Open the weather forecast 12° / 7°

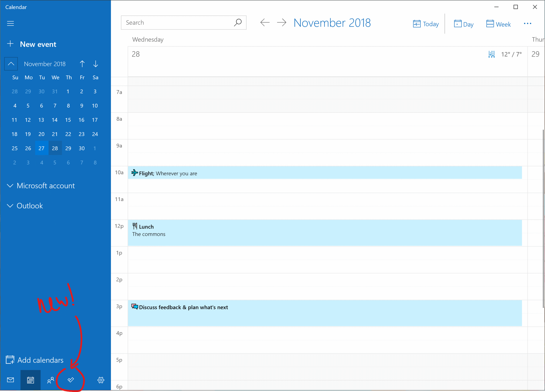coord(505,54)
